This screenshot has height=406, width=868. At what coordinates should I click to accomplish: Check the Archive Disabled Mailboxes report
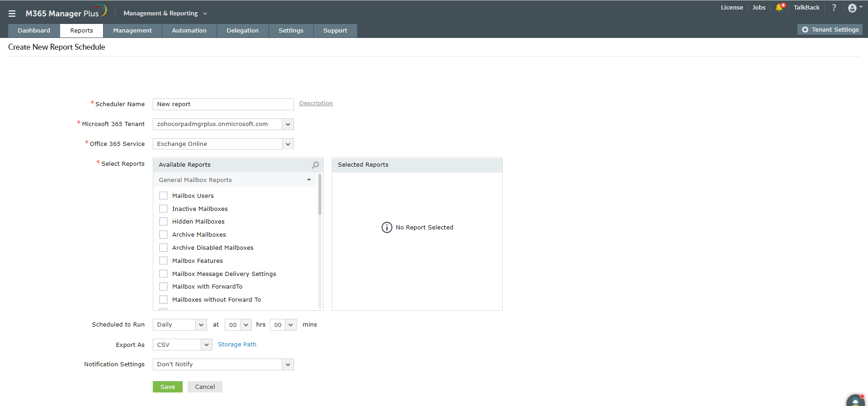click(163, 247)
